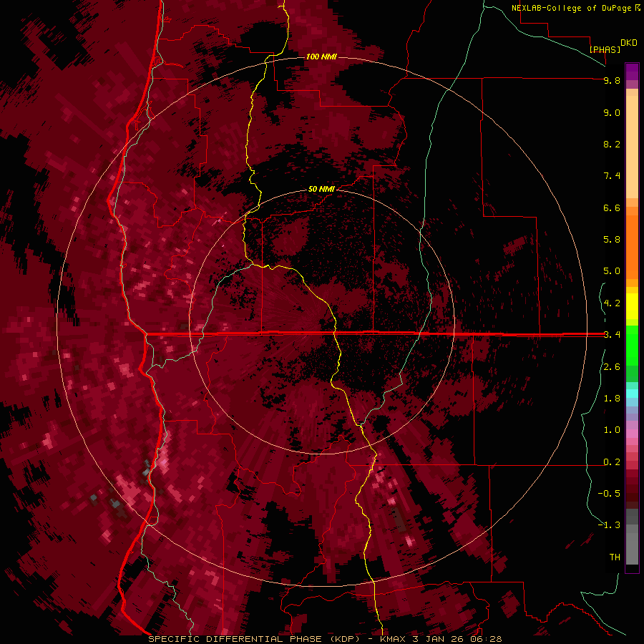Image resolution: width=644 pixels, height=644 pixels.
Task: Click the -0.5 scale value
Action: [609, 494]
